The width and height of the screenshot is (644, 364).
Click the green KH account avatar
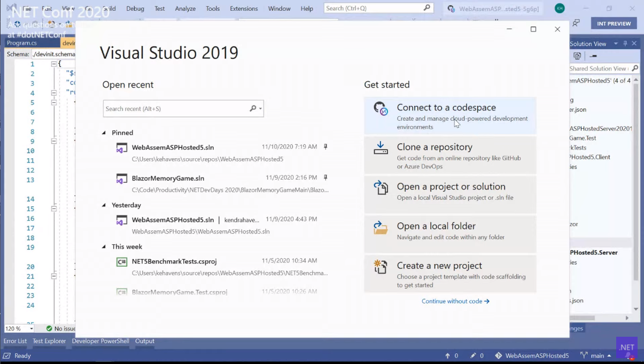560,8
